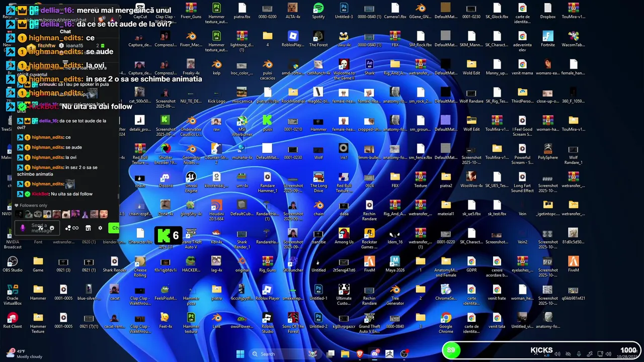Open chat settings gear icon
Viewport: 644px width, 362px height.
pyautogui.click(x=100, y=228)
